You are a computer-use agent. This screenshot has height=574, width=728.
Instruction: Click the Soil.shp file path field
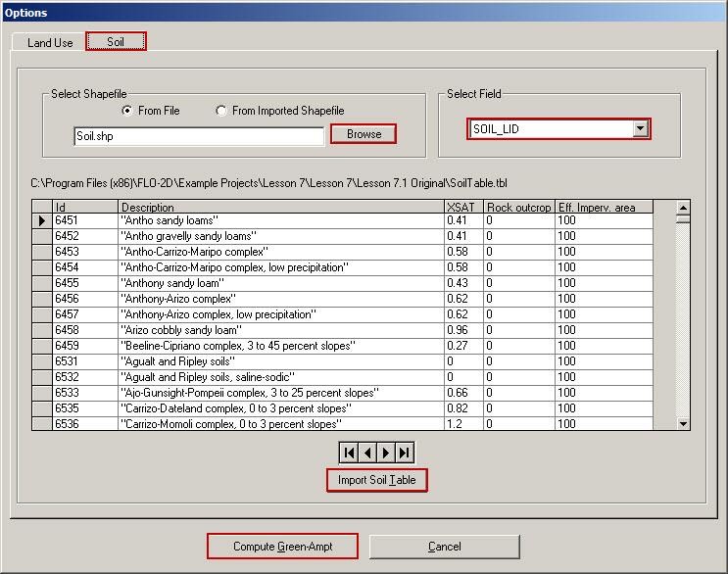(199, 137)
